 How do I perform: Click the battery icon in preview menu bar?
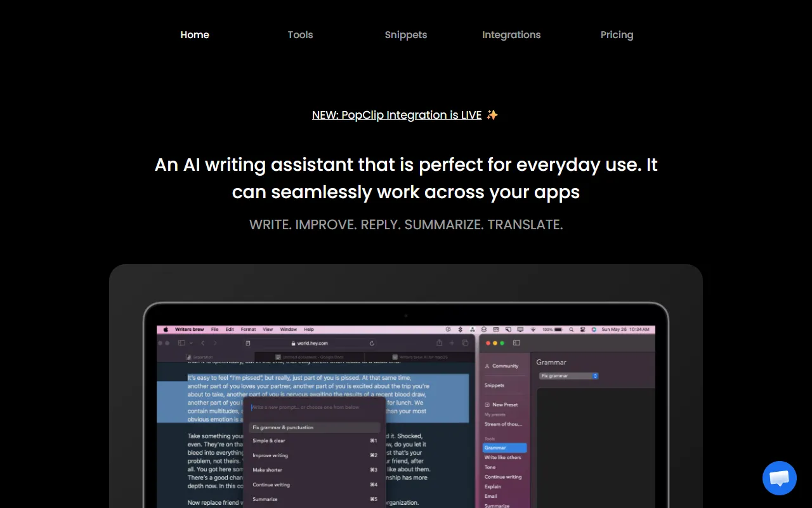click(558, 330)
